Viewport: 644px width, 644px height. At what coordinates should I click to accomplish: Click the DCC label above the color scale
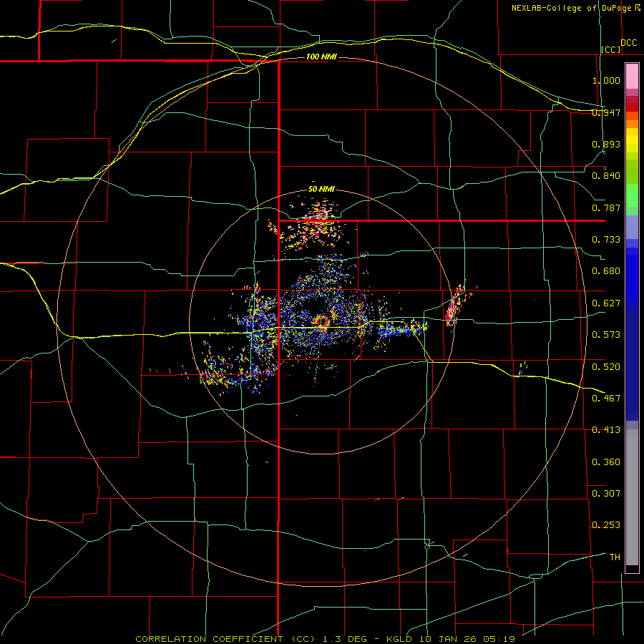629,43
